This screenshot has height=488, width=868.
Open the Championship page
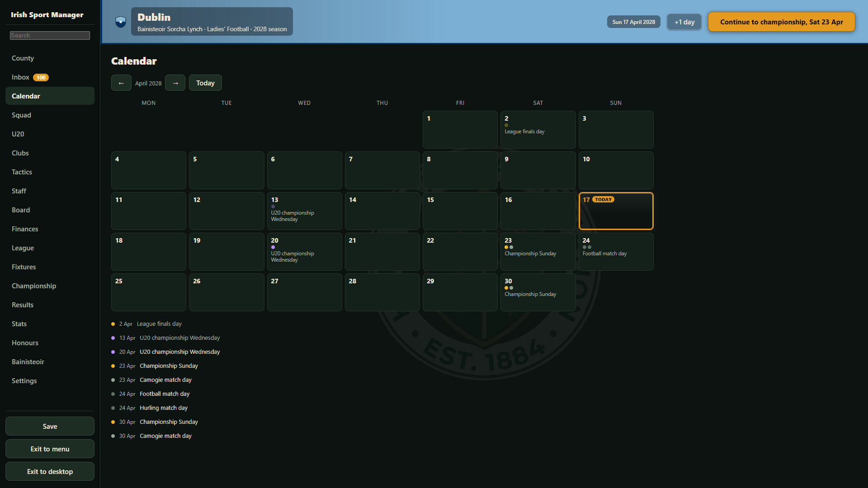(50, 286)
